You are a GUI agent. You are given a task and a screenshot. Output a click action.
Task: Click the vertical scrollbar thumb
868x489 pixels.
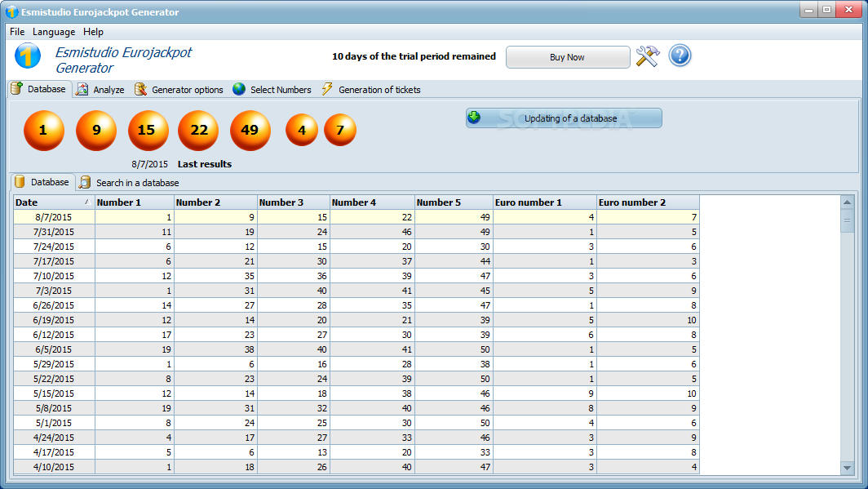point(847,221)
